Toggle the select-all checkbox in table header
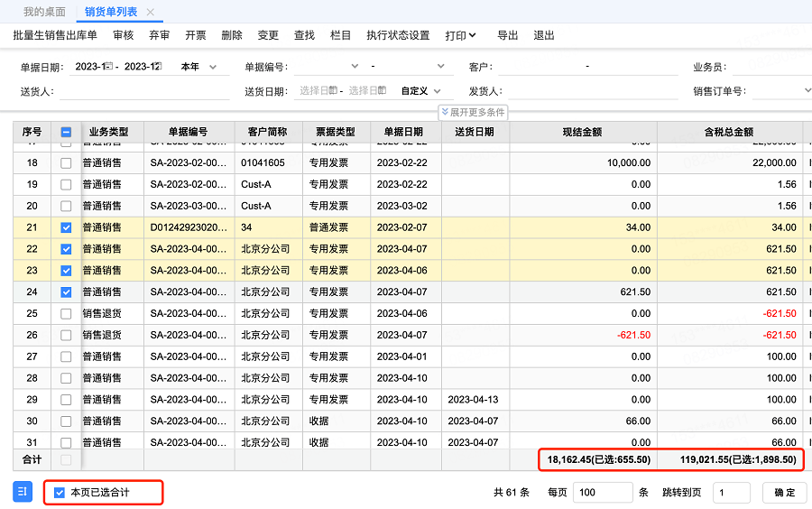Viewport: 812px width, 509px height. (66, 133)
